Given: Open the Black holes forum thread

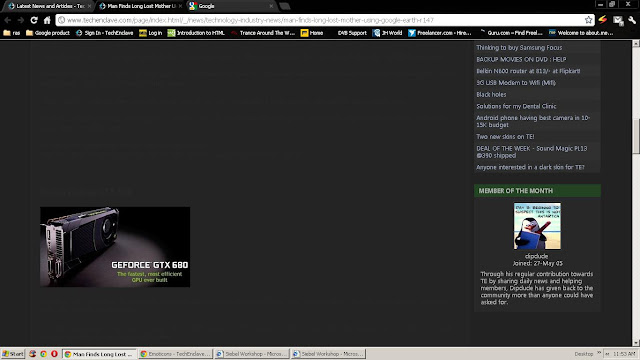Looking at the screenshot, I should click(x=491, y=94).
